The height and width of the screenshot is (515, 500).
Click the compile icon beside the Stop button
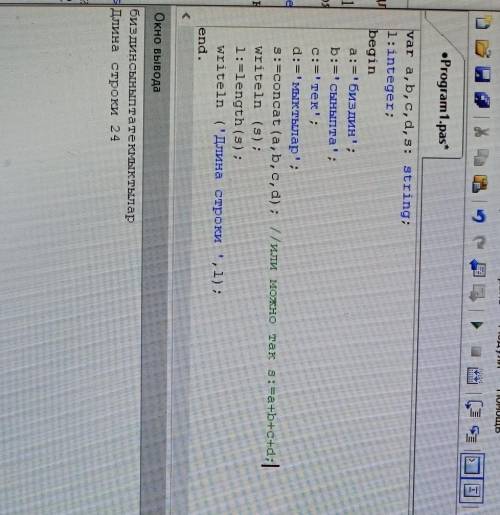point(475,376)
